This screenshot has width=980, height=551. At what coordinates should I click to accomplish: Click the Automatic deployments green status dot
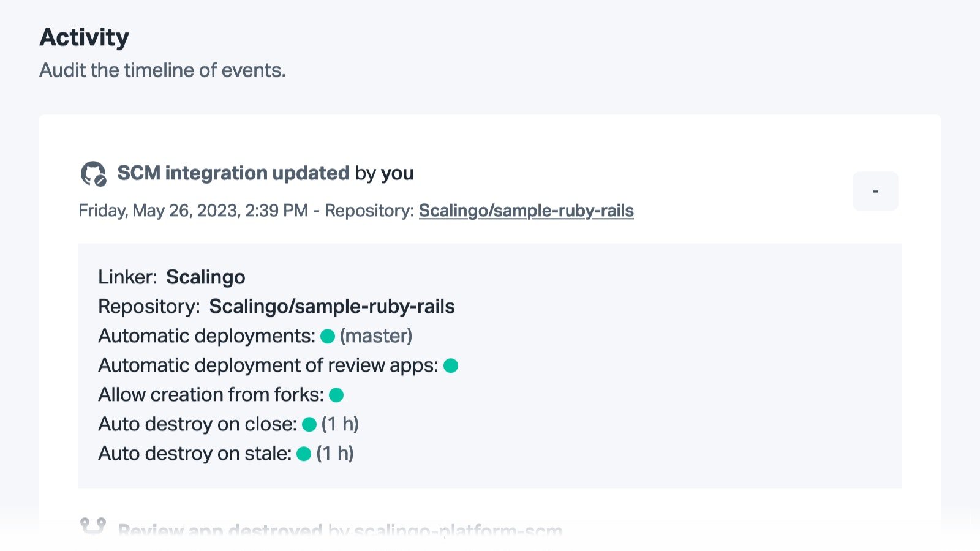tap(328, 336)
